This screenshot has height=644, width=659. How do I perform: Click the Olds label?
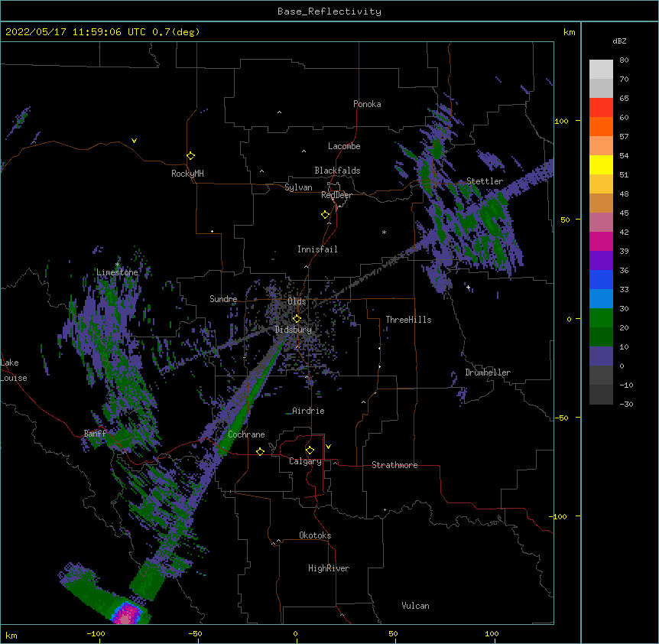pyautogui.click(x=297, y=301)
